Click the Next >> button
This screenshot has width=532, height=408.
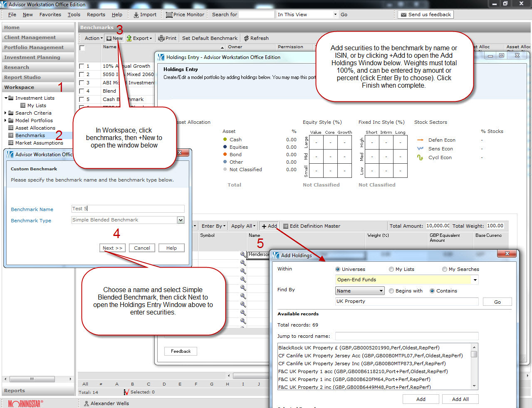pyautogui.click(x=112, y=248)
